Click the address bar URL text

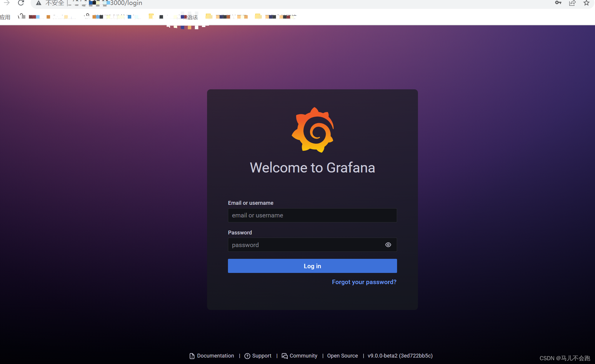[126, 3]
